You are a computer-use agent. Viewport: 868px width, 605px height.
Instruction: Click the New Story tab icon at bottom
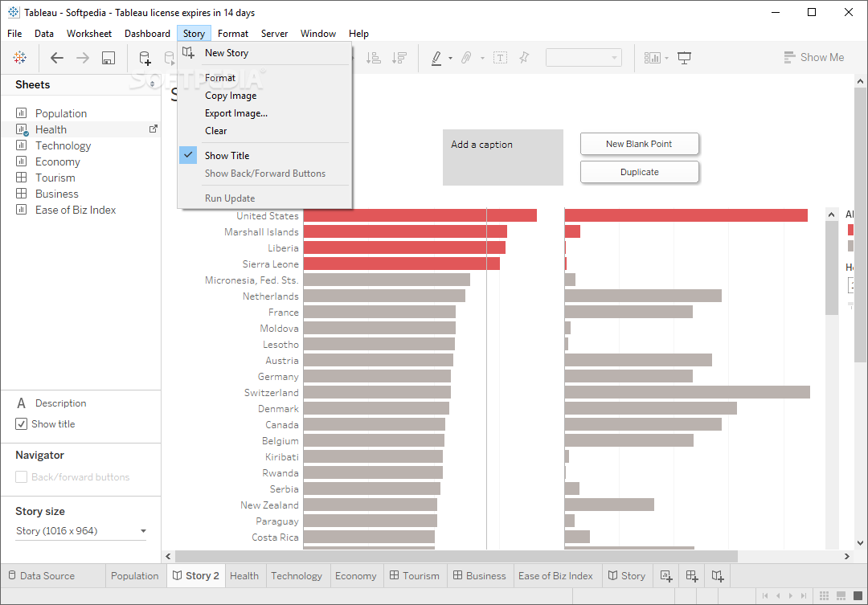point(718,576)
